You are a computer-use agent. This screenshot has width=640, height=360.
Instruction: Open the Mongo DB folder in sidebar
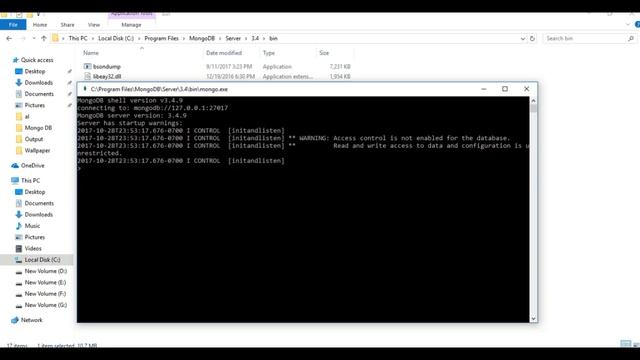(38, 128)
